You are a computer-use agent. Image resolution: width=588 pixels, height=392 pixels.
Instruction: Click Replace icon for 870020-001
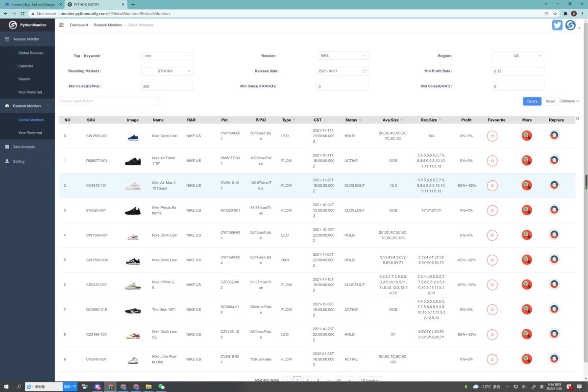pos(554,210)
